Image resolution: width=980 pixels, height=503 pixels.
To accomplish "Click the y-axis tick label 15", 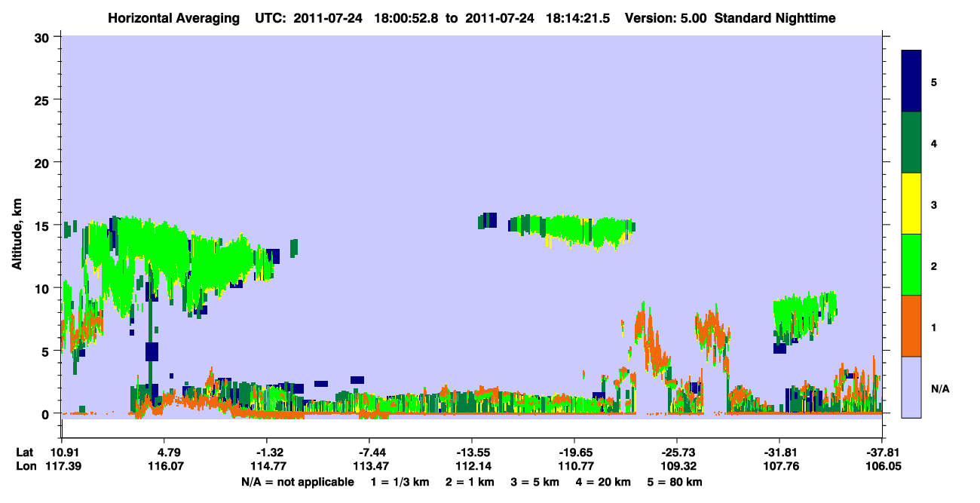I will (x=44, y=225).
